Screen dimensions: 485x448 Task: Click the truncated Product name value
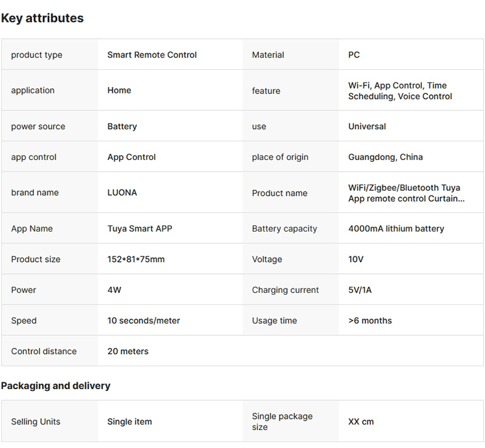tap(406, 193)
